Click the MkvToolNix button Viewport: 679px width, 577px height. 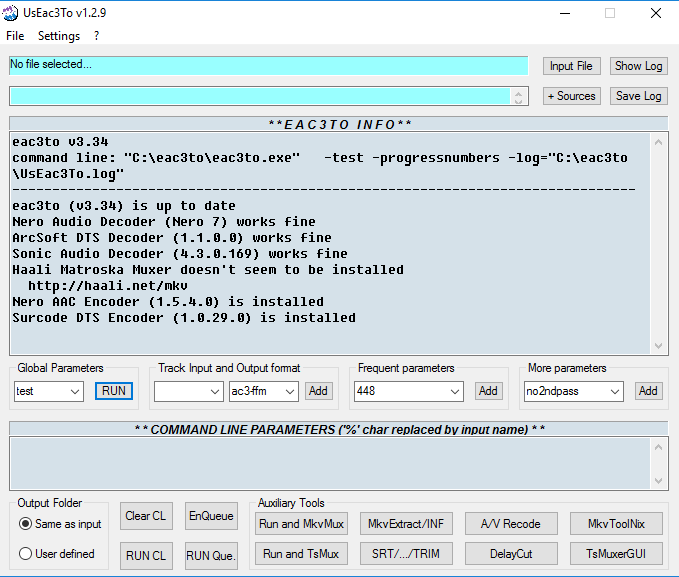click(616, 524)
